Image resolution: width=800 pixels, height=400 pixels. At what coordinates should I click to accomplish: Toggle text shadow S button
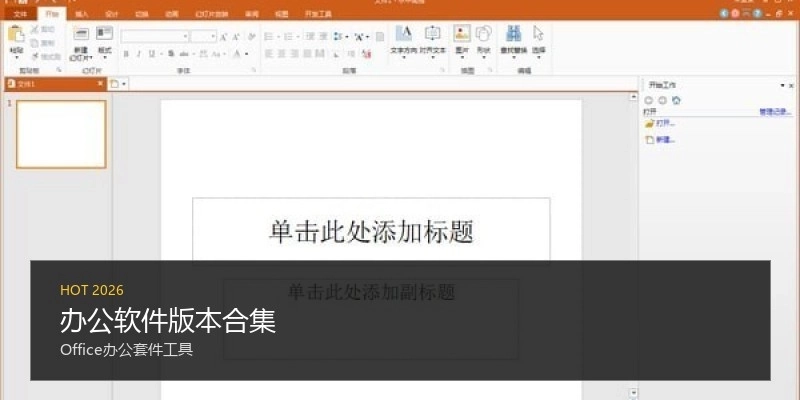(171, 54)
